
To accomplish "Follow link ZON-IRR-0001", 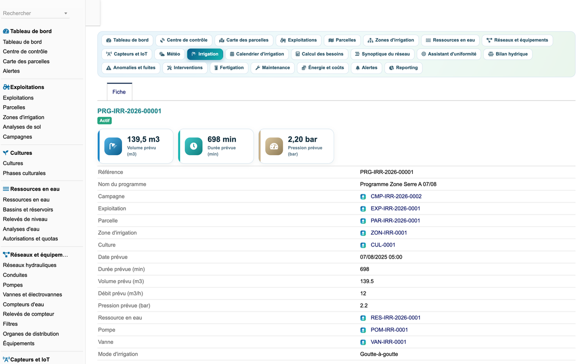I will (389, 233).
